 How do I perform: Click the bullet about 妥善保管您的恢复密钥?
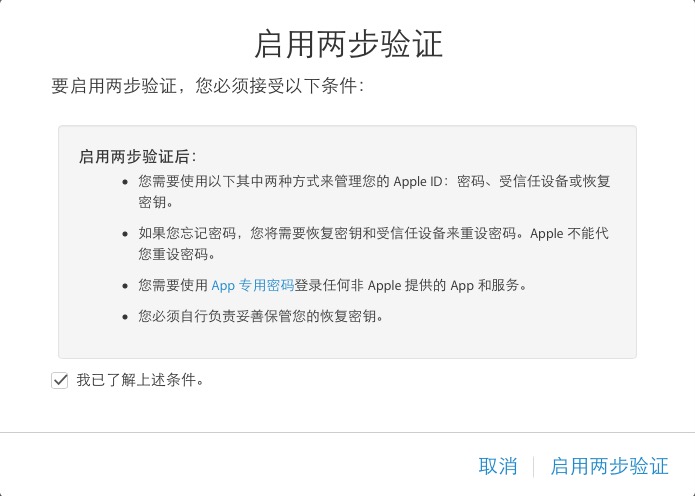tap(261, 316)
